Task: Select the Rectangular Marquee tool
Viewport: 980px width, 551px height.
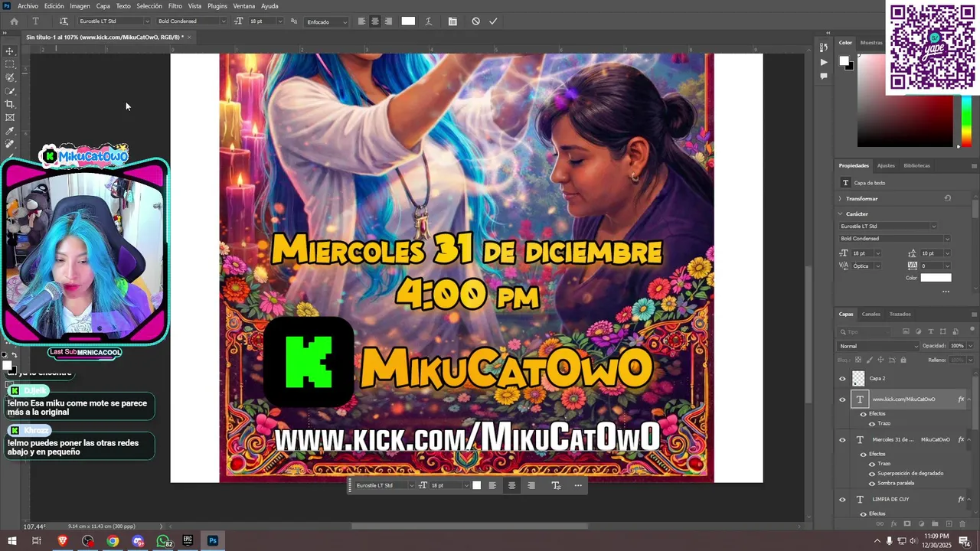Action: point(10,64)
